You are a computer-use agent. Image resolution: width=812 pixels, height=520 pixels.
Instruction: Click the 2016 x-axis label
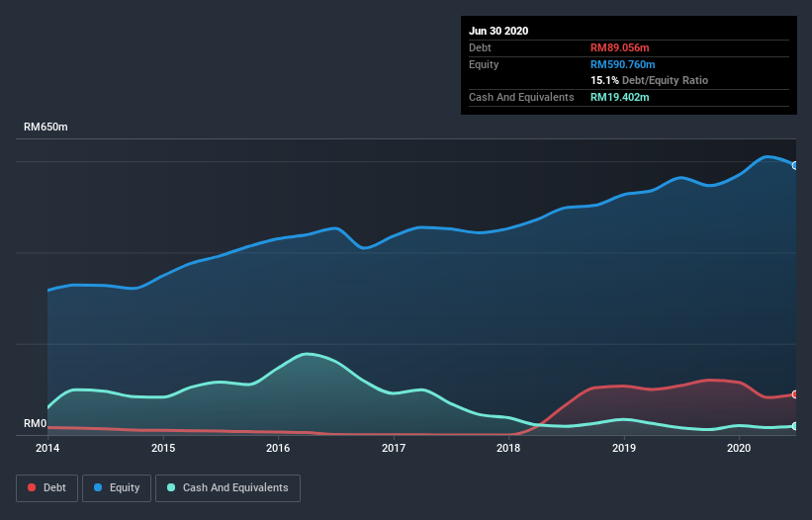tap(278, 448)
